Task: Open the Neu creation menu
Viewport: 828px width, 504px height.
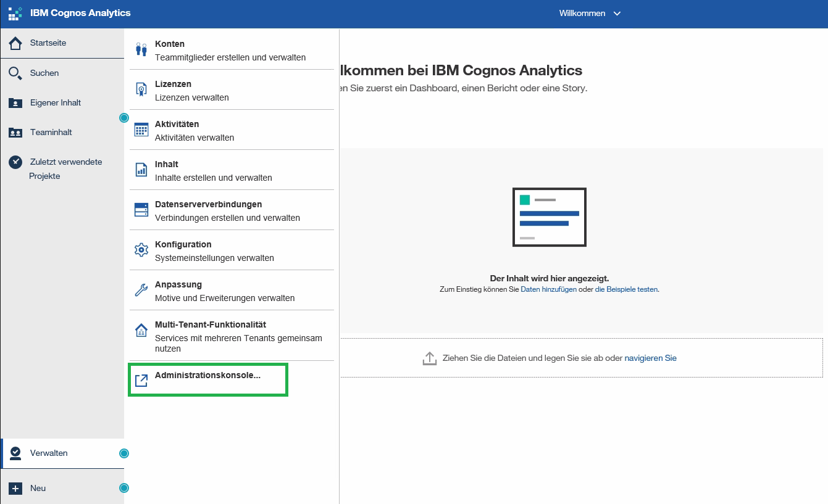Action: [x=37, y=488]
